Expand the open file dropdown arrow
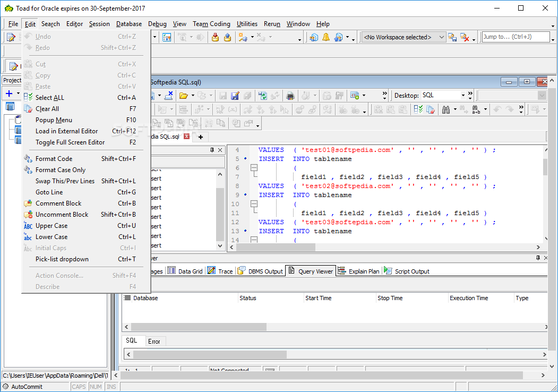Image resolution: width=558 pixels, height=392 pixels. [193, 96]
